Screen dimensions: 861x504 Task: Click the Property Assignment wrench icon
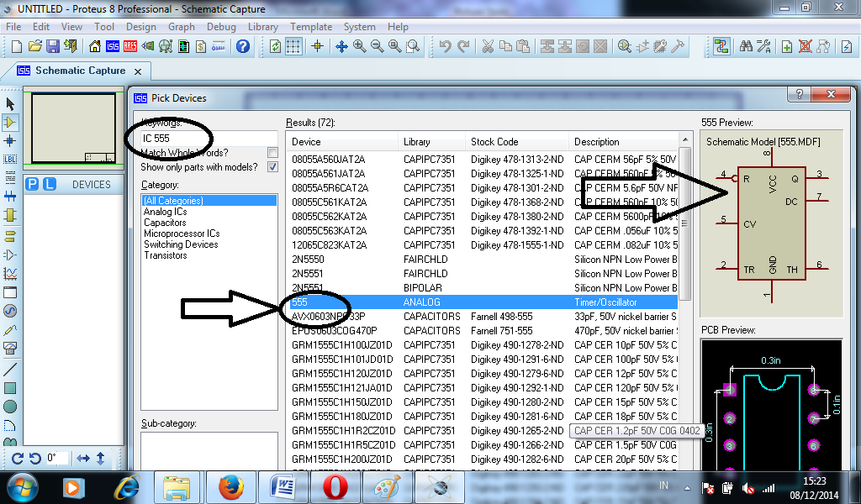tap(763, 46)
